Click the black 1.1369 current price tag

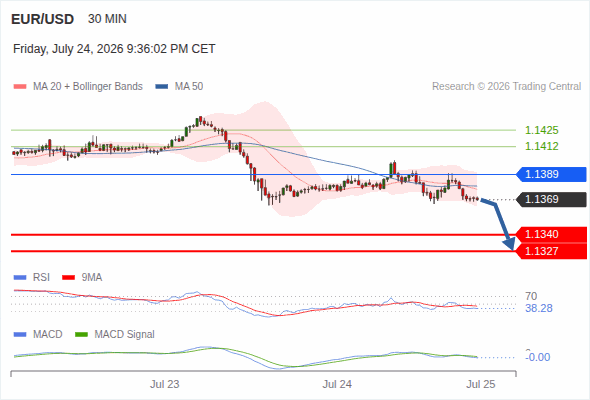coord(551,199)
